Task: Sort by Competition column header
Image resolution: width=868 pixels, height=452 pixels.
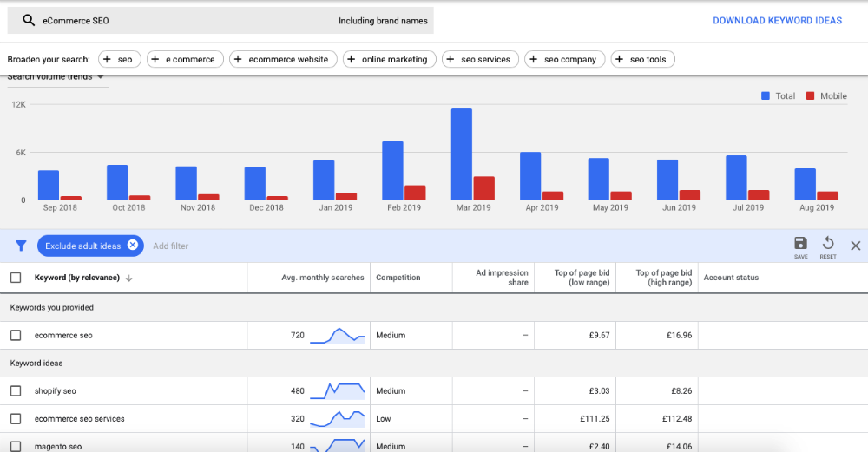Action: [x=398, y=278]
